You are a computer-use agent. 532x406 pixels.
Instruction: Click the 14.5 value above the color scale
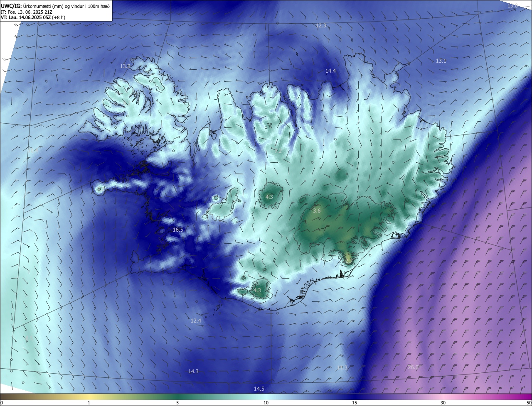click(259, 389)
